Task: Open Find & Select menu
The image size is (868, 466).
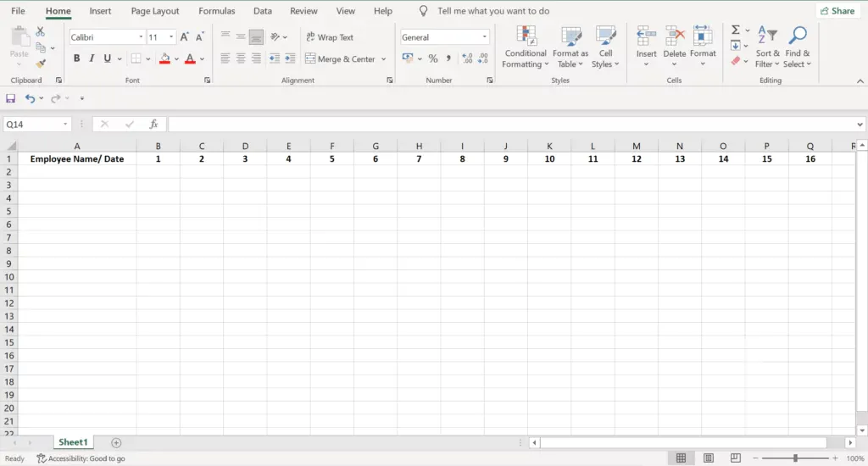Action: coord(797,47)
